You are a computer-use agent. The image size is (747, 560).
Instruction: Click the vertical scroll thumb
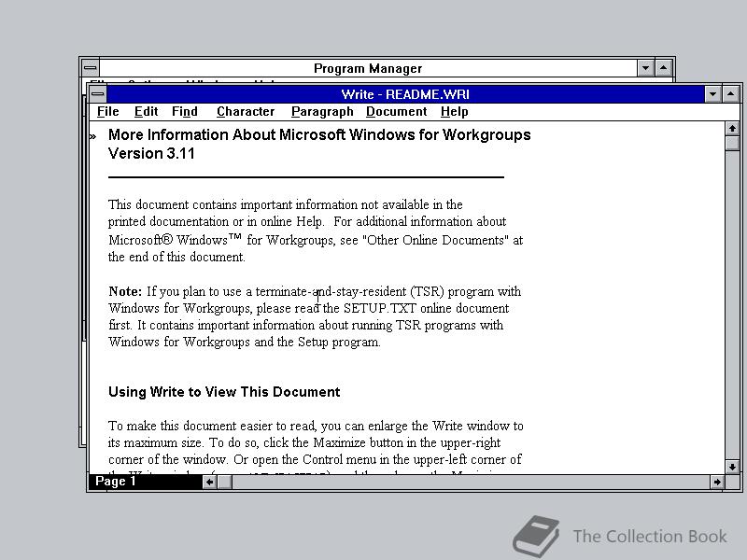coord(732,143)
